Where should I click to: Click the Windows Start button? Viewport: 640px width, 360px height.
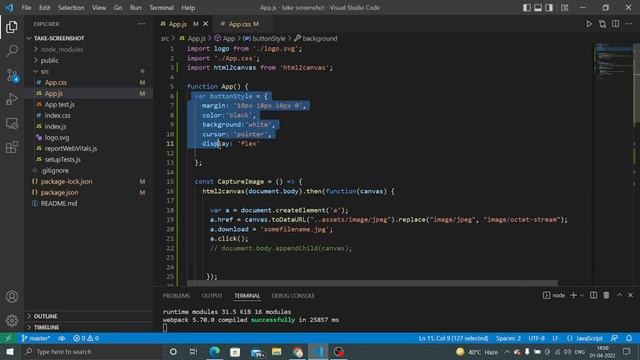[x=10, y=351]
